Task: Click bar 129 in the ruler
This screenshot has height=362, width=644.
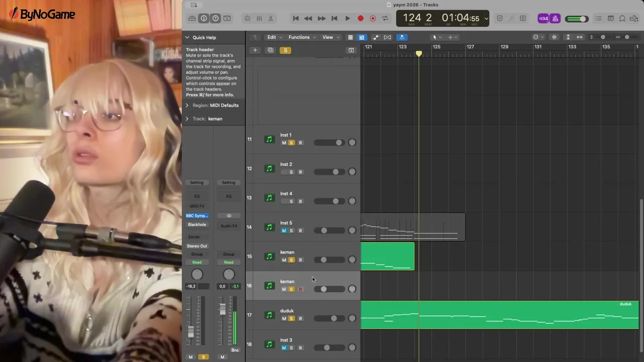Action: pos(504,47)
